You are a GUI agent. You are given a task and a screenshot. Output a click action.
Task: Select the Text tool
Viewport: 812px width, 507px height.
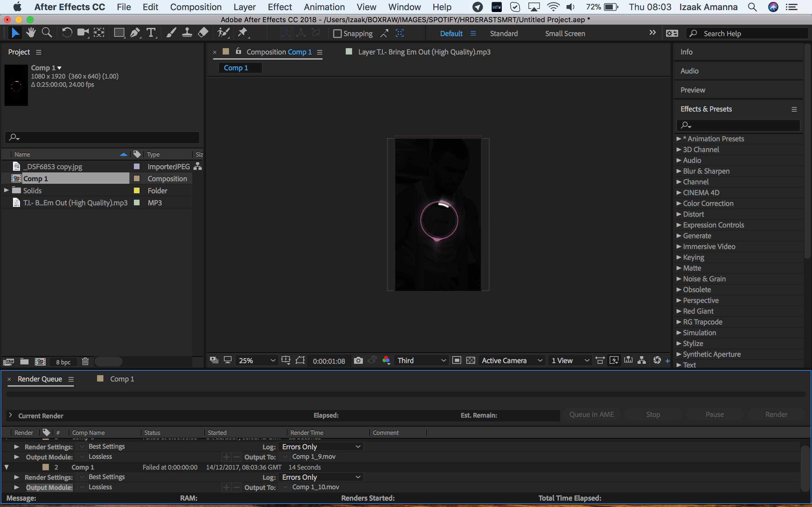coord(150,33)
